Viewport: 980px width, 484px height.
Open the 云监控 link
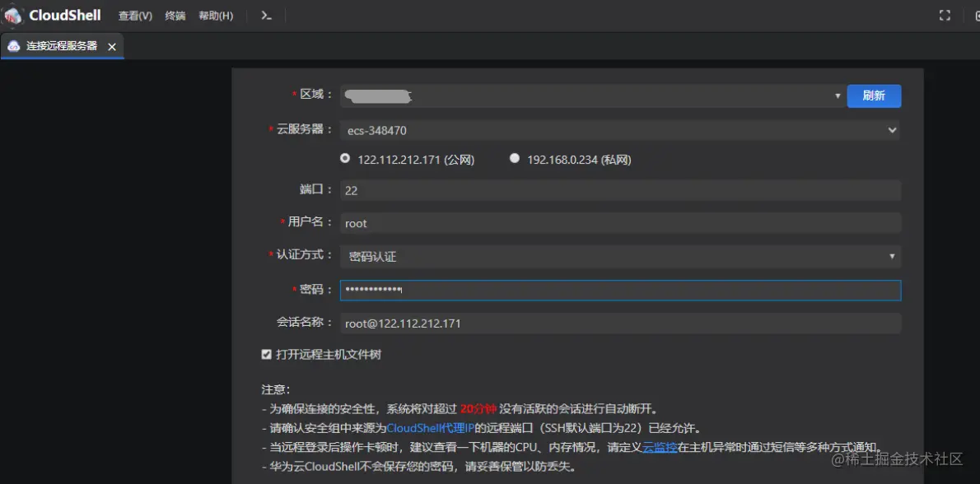coord(660,447)
